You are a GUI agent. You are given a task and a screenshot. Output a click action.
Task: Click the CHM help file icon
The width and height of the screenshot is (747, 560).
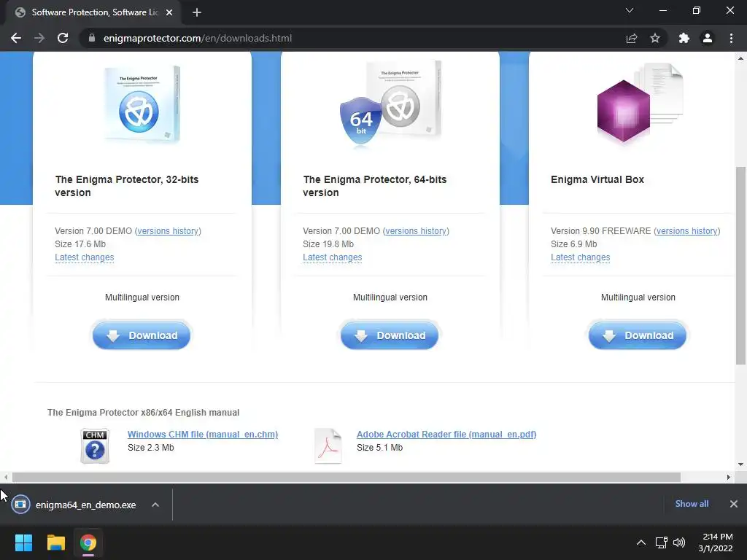(x=95, y=446)
